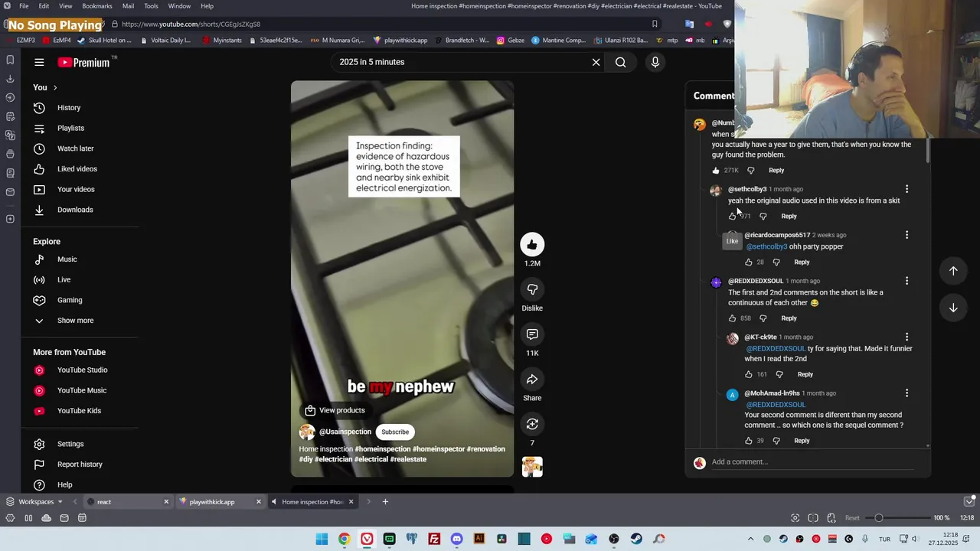Subscribe to @Usainspection
The width and height of the screenshot is (980, 551).
tap(395, 432)
